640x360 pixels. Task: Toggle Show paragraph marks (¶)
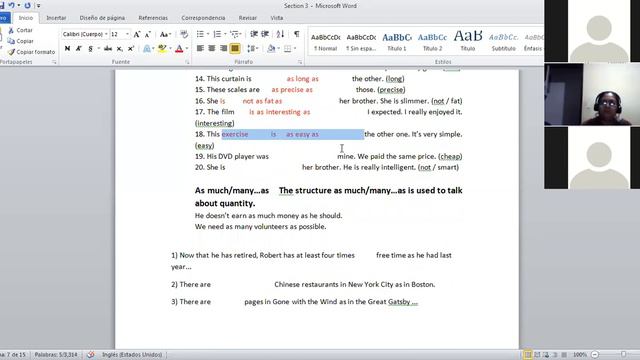[297, 34]
